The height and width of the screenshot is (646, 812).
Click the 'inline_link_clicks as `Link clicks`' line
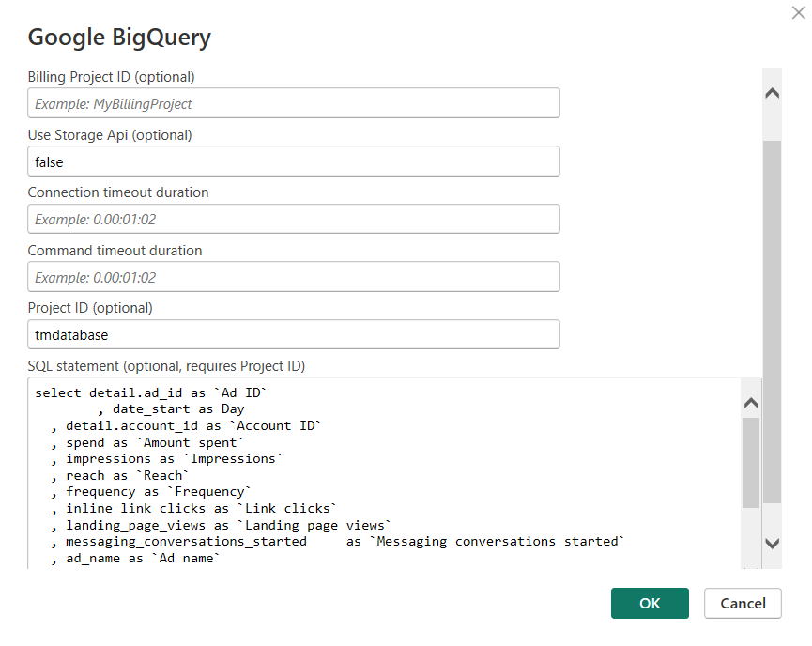[x=193, y=509]
